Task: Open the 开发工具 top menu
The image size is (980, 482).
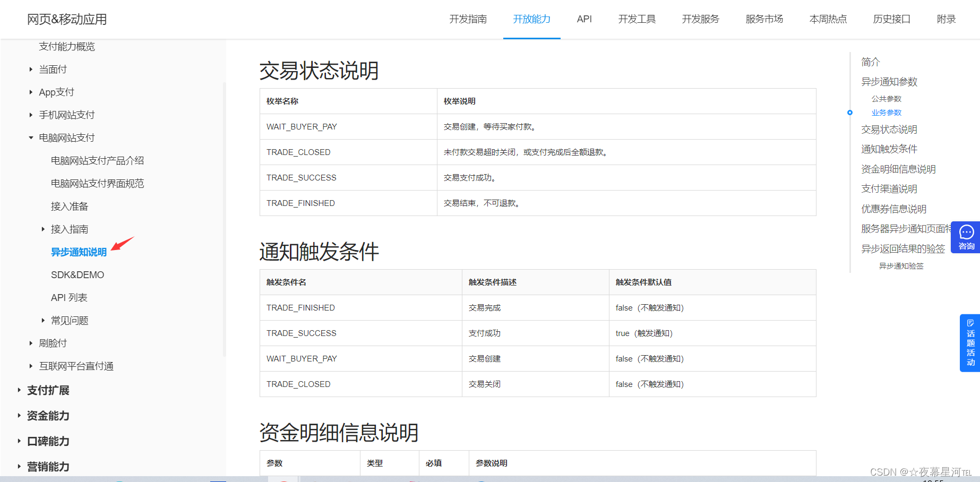Action: 637,19
